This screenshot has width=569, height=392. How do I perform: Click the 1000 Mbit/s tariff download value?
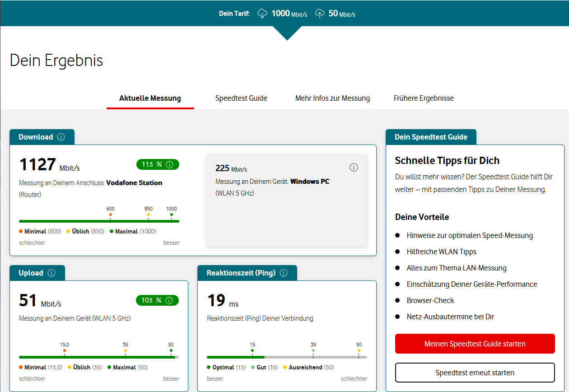point(289,14)
